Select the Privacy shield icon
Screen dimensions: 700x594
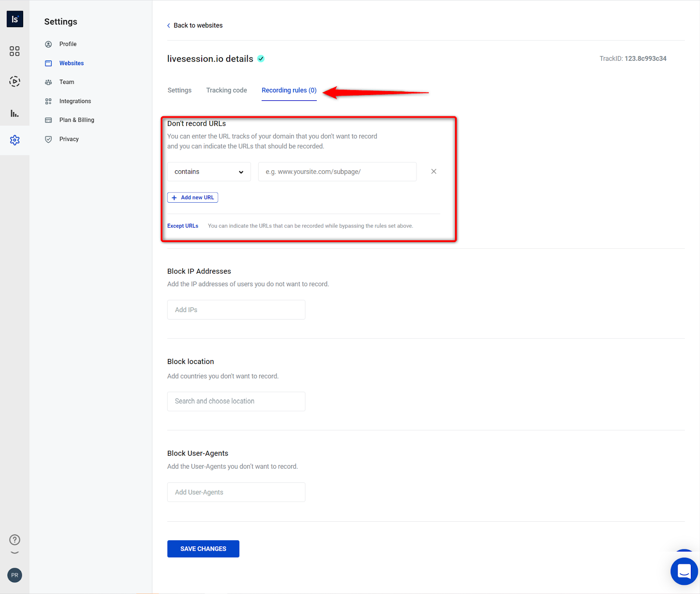tap(48, 139)
